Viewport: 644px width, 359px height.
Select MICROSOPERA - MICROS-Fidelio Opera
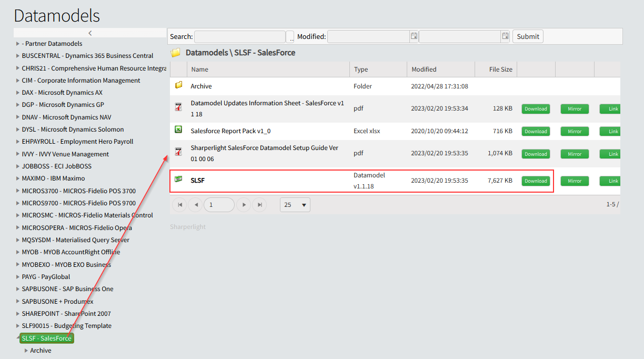click(77, 227)
